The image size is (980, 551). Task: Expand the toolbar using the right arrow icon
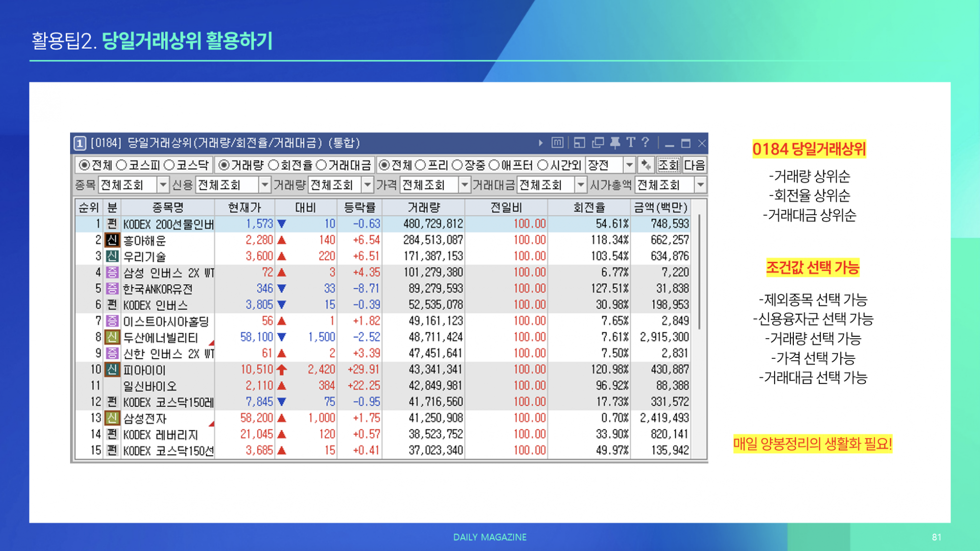coord(541,143)
